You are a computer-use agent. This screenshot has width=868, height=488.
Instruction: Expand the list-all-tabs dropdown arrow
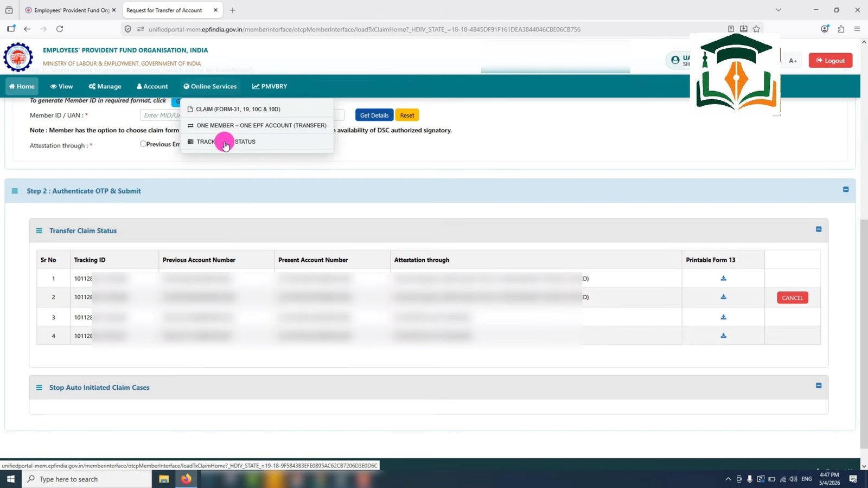click(x=778, y=10)
